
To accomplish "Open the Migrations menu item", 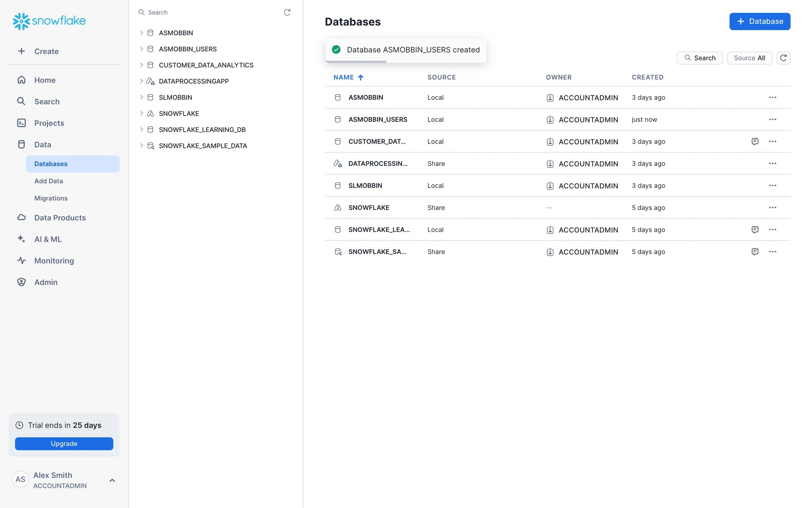I will point(51,198).
